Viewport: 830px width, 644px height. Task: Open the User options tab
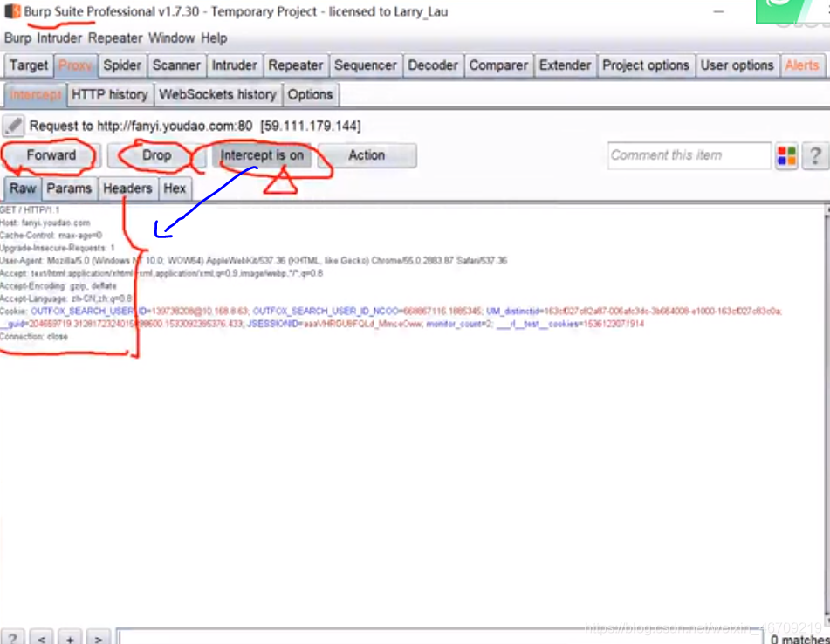coord(737,65)
